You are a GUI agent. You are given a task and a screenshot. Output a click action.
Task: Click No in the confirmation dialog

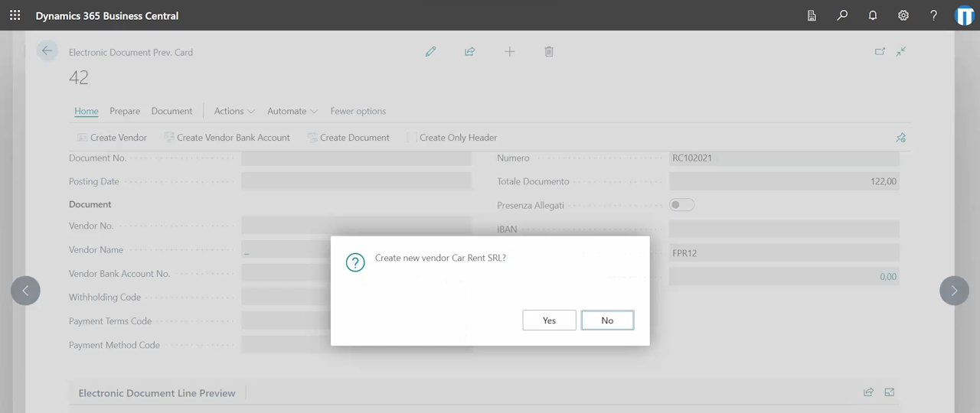607,320
